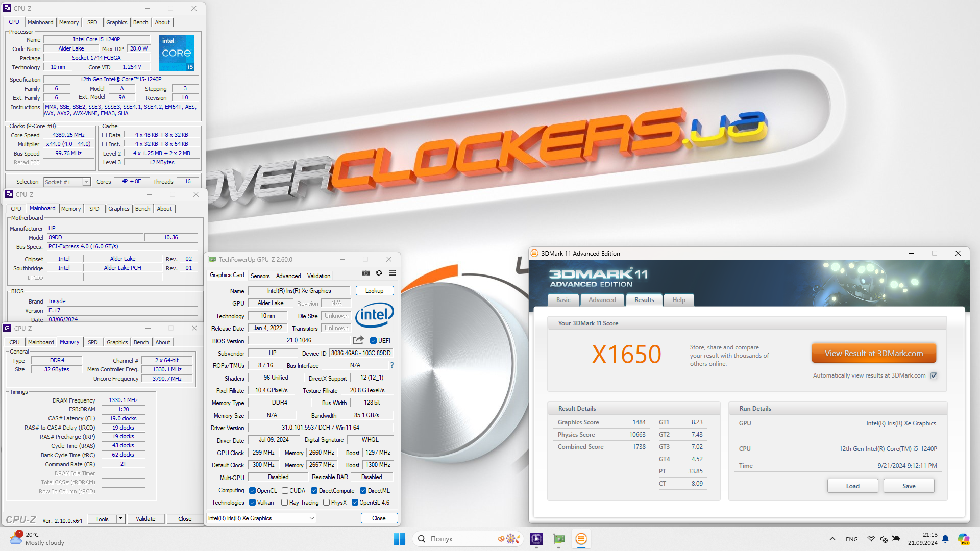Click the Close button in CPU-Z footer

pyautogui.click(x=185, y=519)
